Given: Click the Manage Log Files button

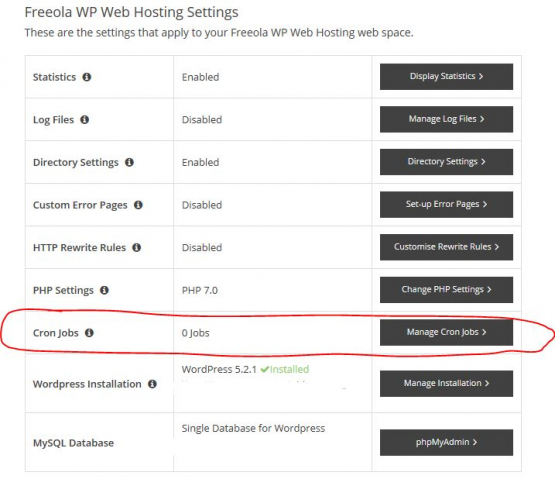Looking at the screenshot, I should 446,119.
